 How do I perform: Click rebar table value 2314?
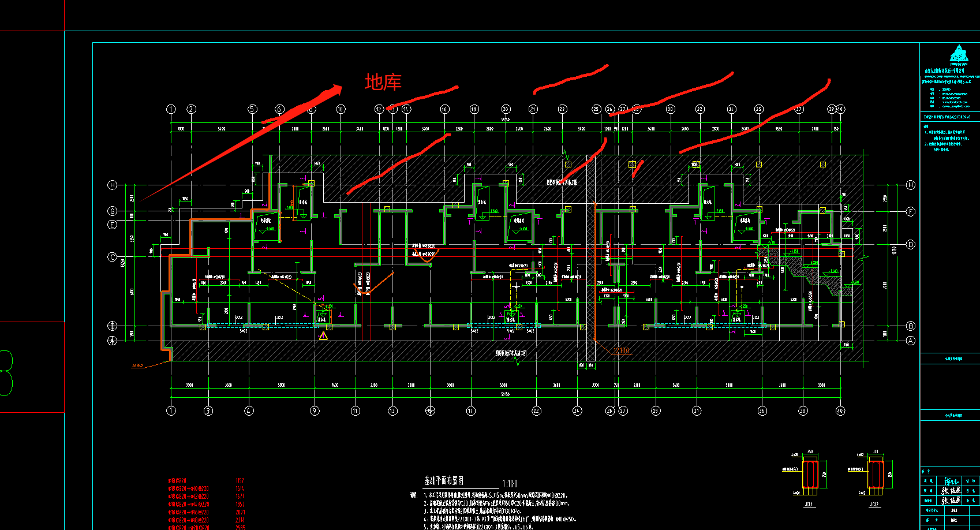click(x=240, y=520)
